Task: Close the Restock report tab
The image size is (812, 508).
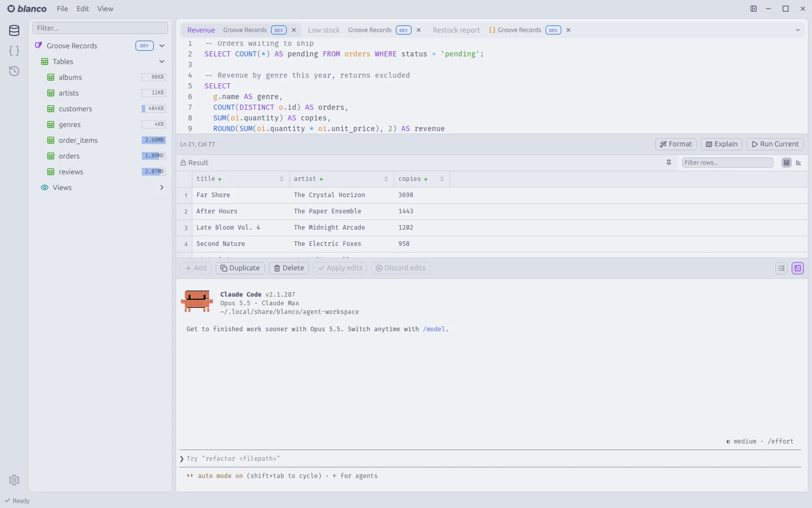Action: coord(568,30)
